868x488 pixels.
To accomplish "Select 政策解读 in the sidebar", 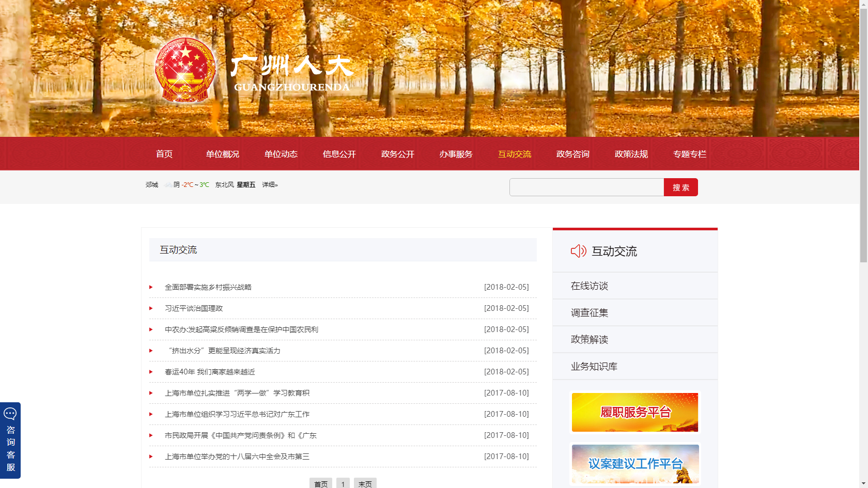I will coord(590,340).
